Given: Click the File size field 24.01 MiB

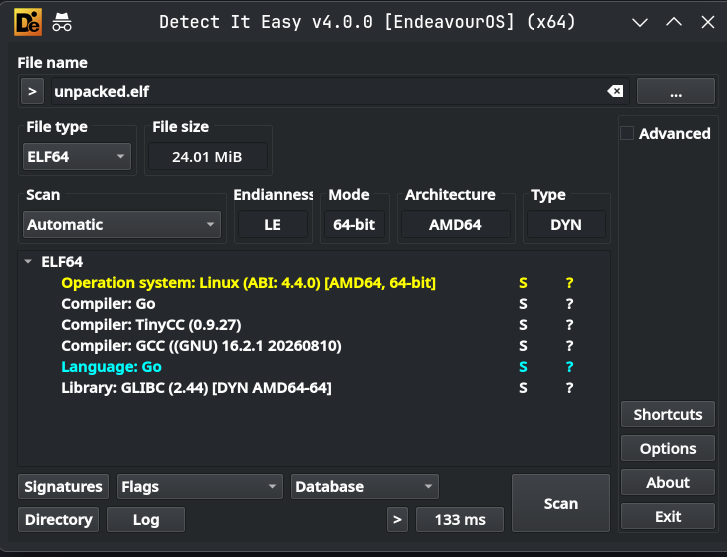Looking at the screenshot, I should pyautogui.click(x=207, y=157).
